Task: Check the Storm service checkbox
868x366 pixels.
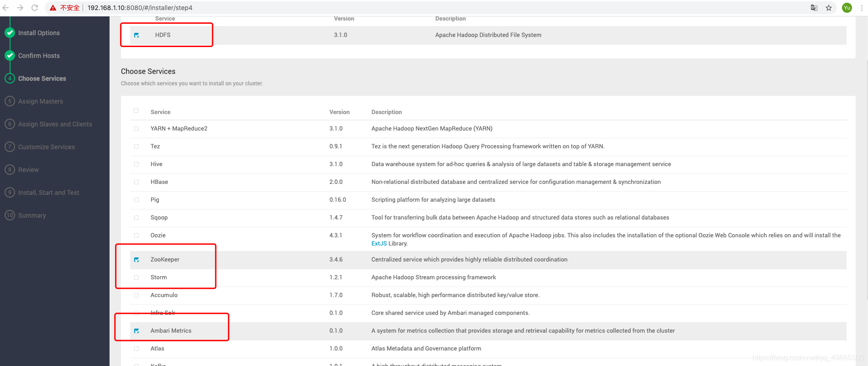Action: coord(136,277)
